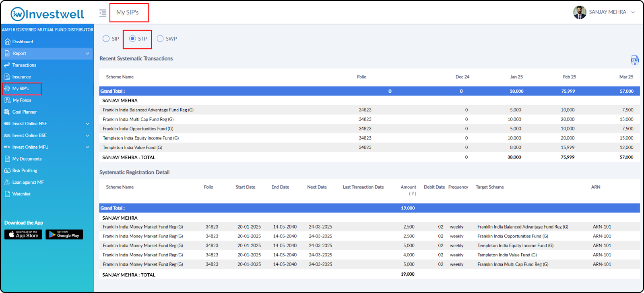Image resolution: width=644 pixels, height=293 pixels.
Task: Get it on Google Play button
Action: (64, 235)
